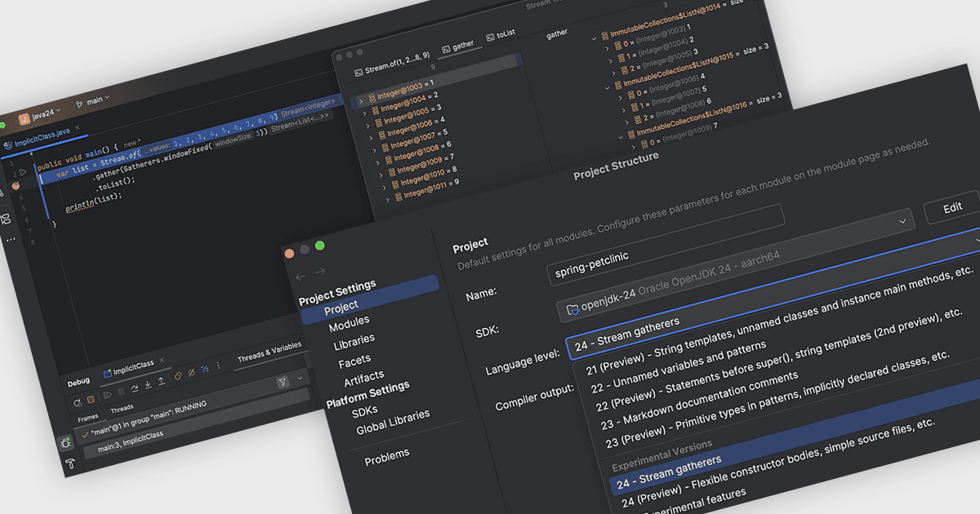The height and width of the screenshot is (514, 980).
Task: Open the Structure tool window icon in left sidebar
Action: click(x=6, y=219)
